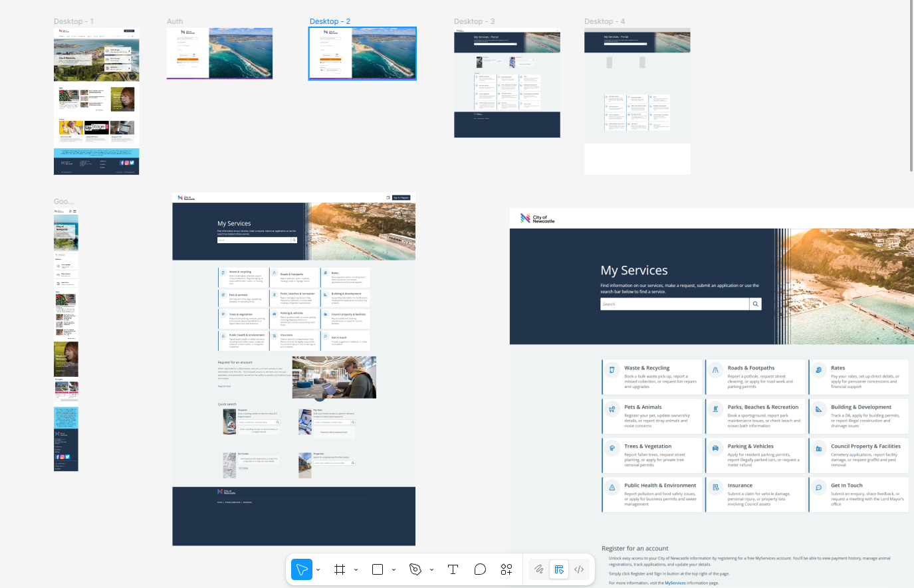Click the selected Desktop - 2 frame
Image resolution: width=914 pixels, height=588 pixels.
pos(362,54)
